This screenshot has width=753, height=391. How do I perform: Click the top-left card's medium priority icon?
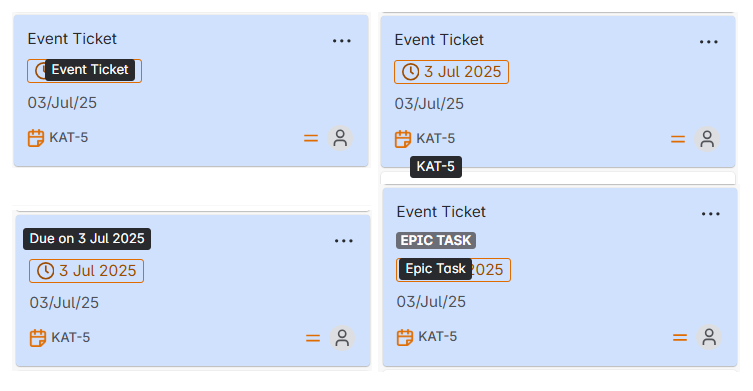pyautogui.click(x=311, y=138)
